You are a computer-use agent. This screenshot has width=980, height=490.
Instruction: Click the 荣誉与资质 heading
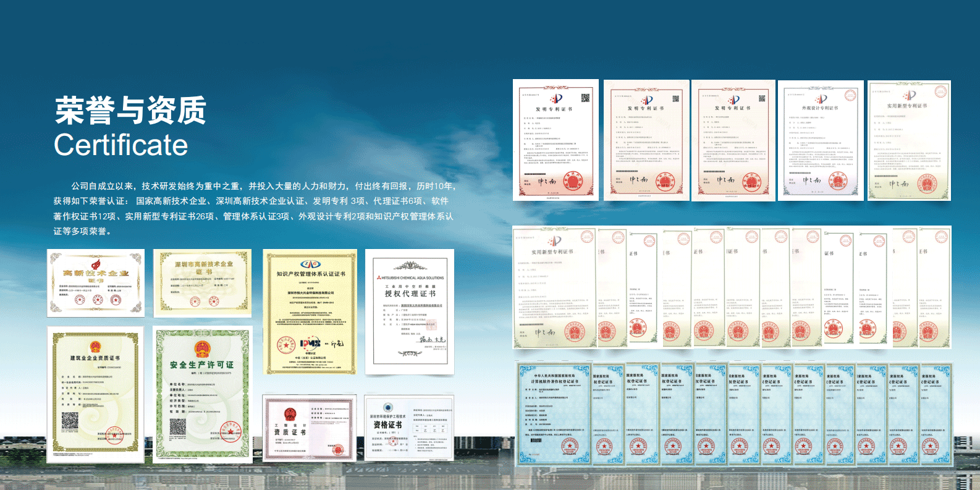click(x=130, y=110)
